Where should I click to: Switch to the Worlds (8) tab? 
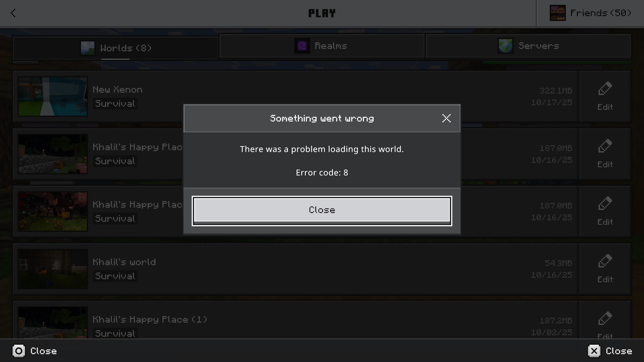[116, 48]
